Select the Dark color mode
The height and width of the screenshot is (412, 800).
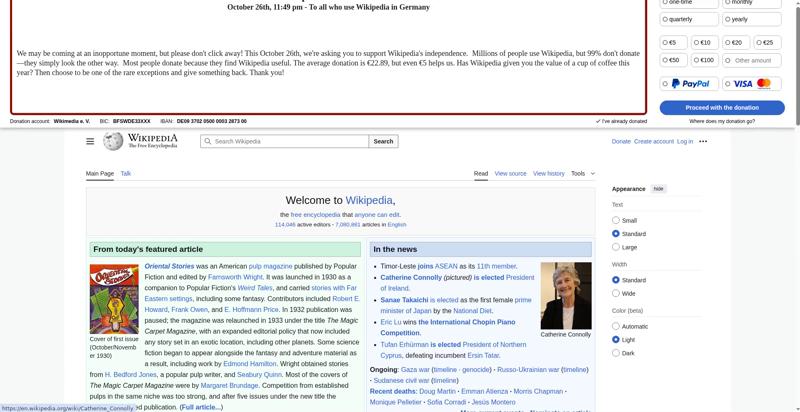coord(616,353)
